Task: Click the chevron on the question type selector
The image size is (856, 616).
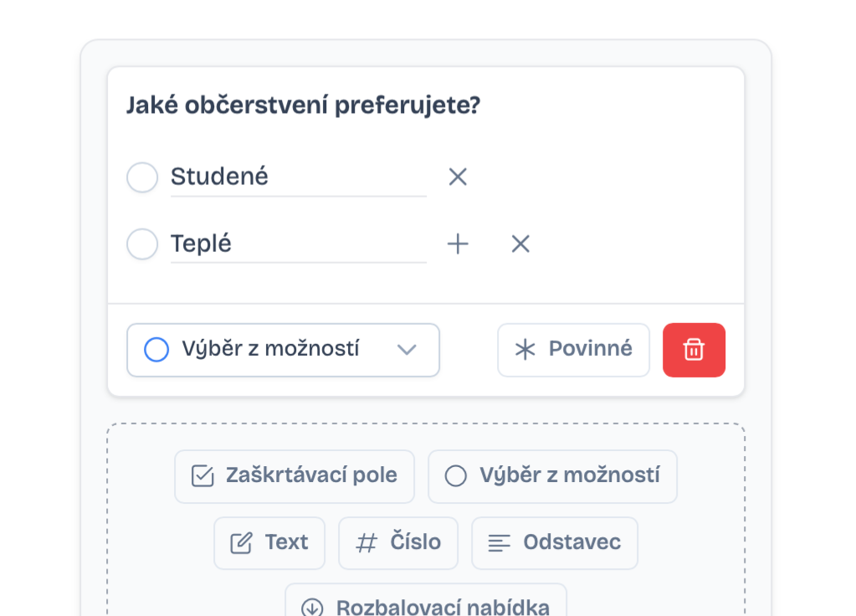Action: click(407, 351)
